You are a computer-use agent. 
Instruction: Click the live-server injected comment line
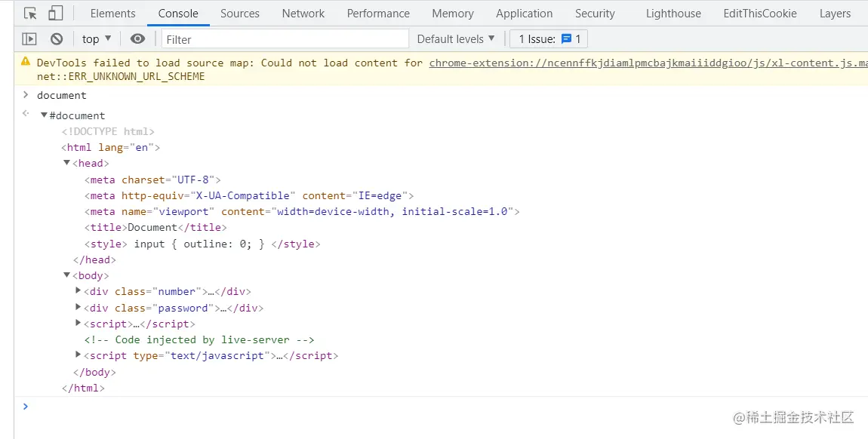click(x=199, y=340)
